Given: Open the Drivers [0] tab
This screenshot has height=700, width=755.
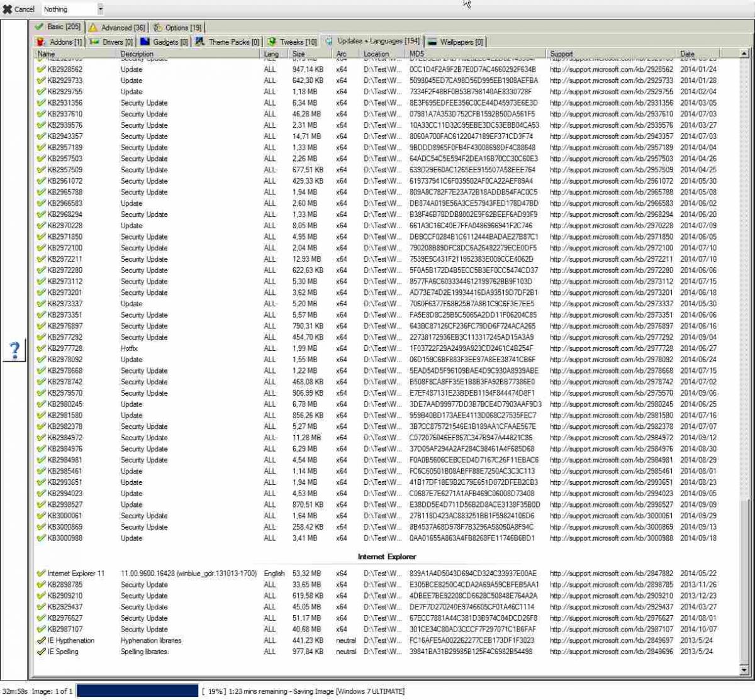Looking at the screenshot, I should 111,42.
